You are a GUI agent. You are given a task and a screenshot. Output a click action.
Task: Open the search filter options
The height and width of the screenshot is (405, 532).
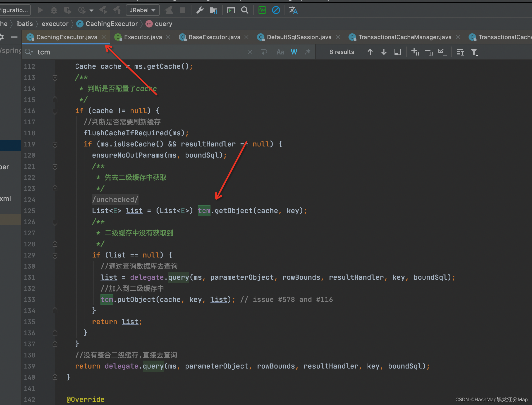[x=474, y=52]
